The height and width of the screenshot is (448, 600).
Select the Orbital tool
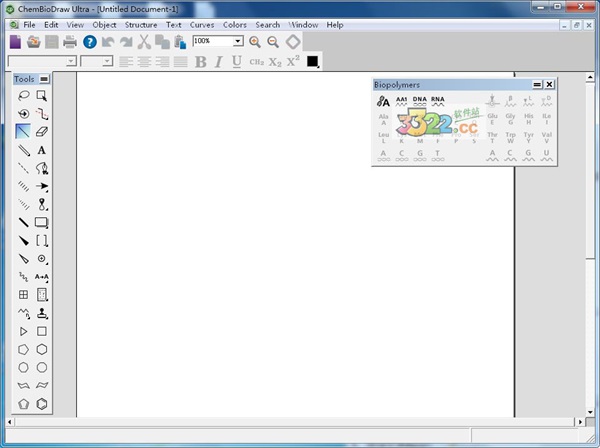coord(42,204)
